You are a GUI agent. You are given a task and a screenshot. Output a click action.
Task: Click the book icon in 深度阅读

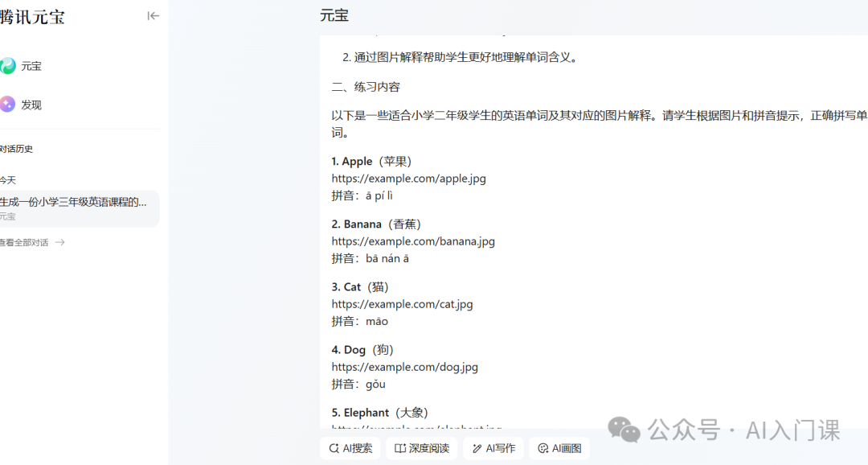pos(399,448)
